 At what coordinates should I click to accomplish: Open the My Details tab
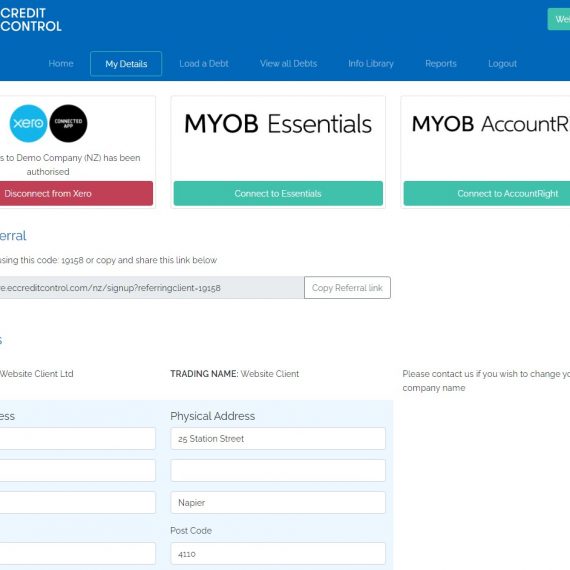point(126,64)
